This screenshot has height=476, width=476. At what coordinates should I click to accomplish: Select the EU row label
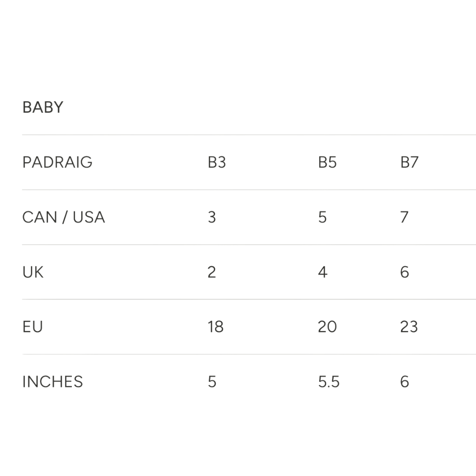click(33, 327)
